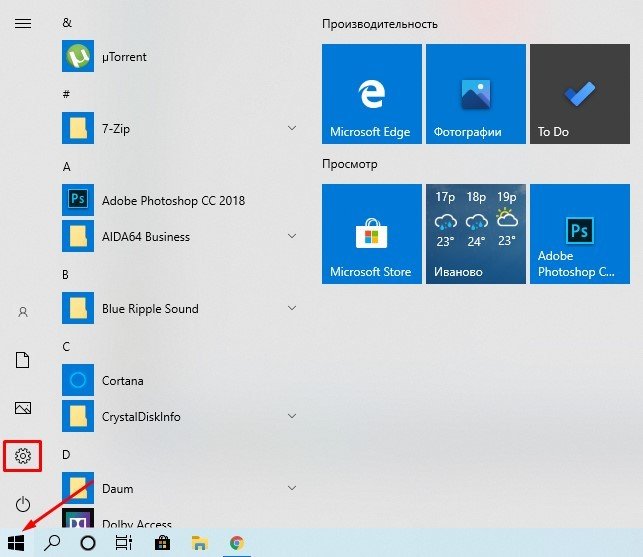Screen dimensions: 643x557
Task: Expand the Blue Ripple Sound chevron
Action: point(292,308)
